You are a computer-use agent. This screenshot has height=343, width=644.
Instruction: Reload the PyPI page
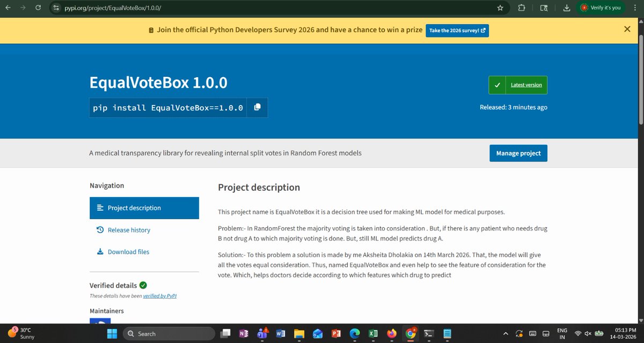coord(38,8)
